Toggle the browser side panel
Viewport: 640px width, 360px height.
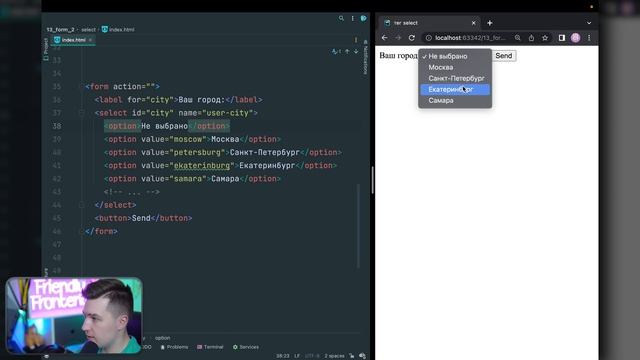(x=562, y=38)
